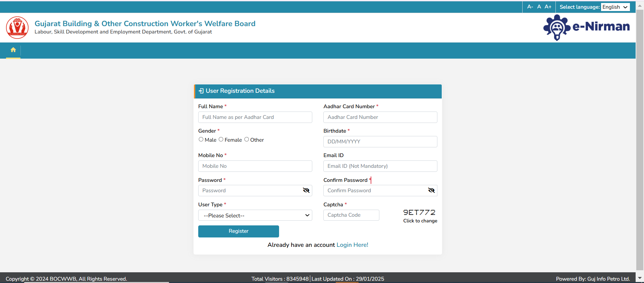Screen dimensions: 644x283
Task: Click the home icon in navigation bar
Action: pyautogui.click(x=13, y=50)
